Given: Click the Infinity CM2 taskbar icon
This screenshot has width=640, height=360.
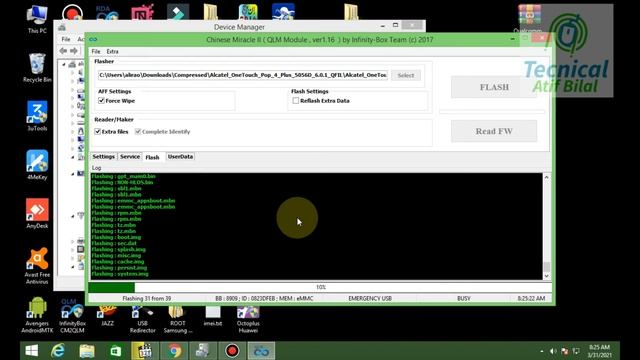Looking at the screenshot, I should [x=261, y=351].
